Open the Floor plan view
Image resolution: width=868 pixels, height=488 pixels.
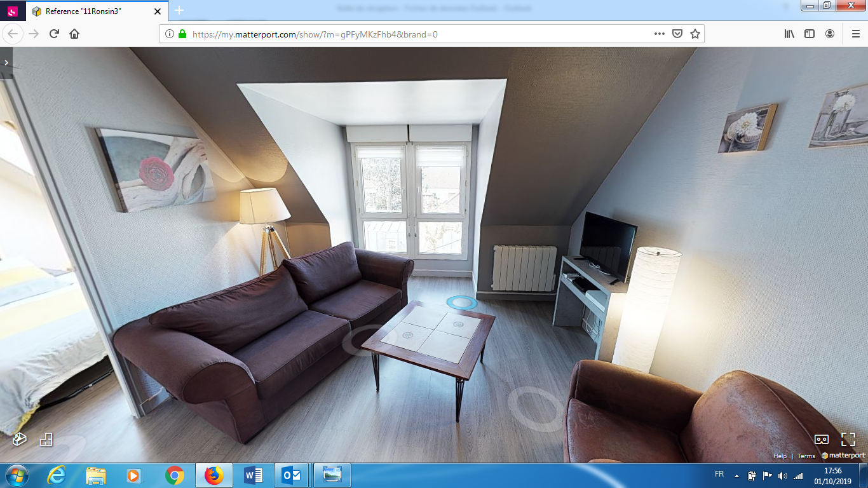(46, 438)
